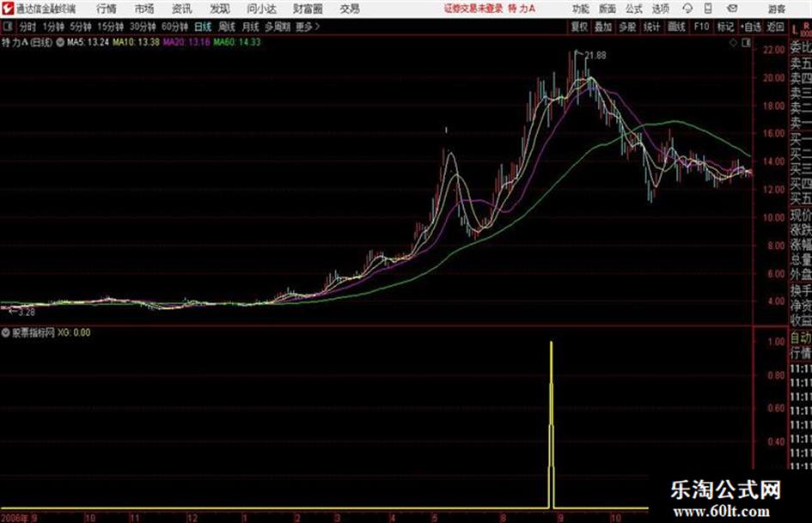The width and height of the screenshot is (812, 523).
Task: Switch to the 周线 weekly tab
Action: click(x=227, y=27)
